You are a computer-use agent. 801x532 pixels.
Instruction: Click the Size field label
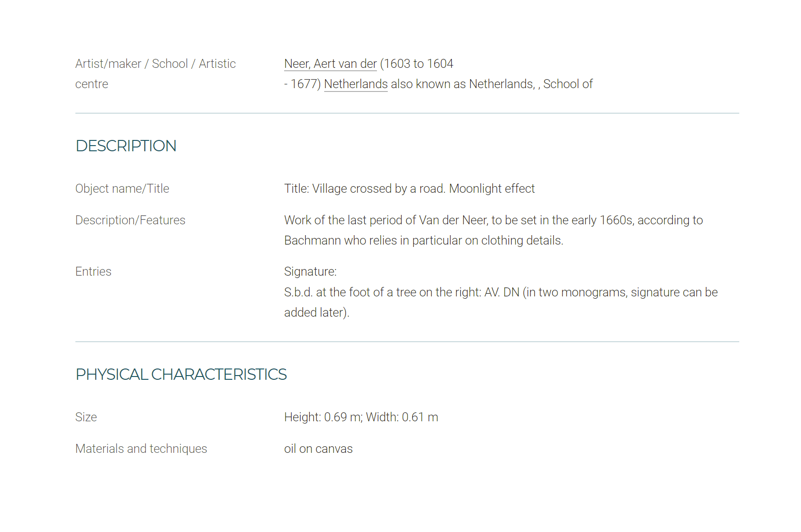point(86,417)
